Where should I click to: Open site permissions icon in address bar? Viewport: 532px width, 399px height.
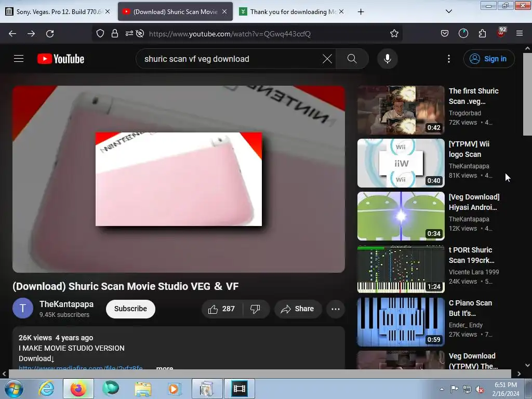point(129,34)
